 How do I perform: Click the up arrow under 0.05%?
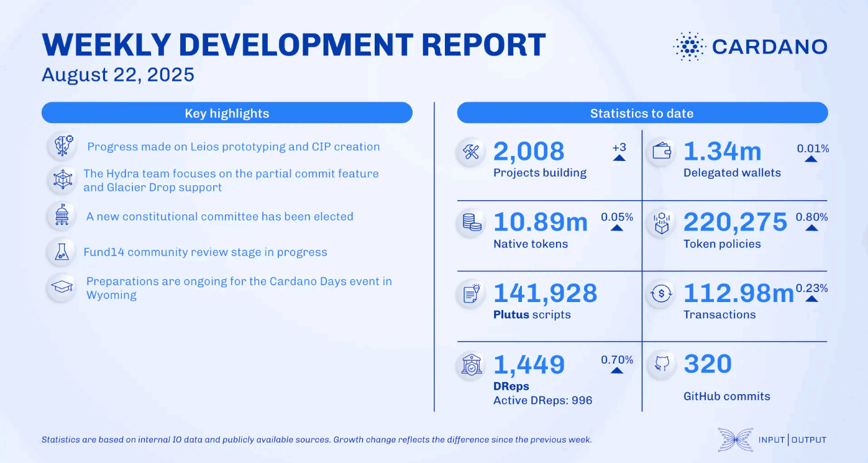coord(616,228)
